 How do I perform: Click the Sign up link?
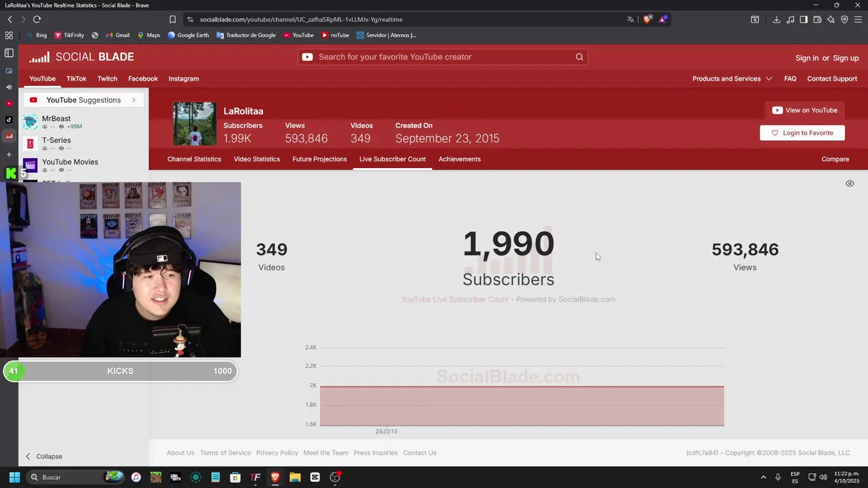pos(846,58)
